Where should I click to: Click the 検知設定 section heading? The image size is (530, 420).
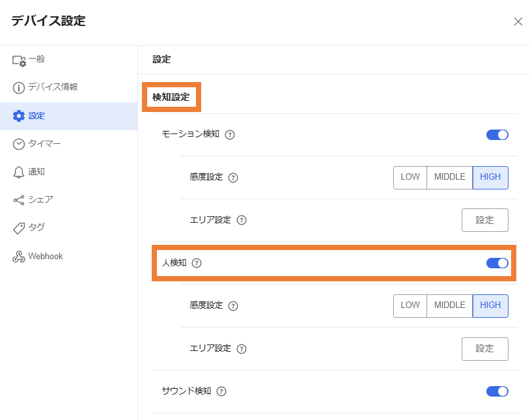171,98
